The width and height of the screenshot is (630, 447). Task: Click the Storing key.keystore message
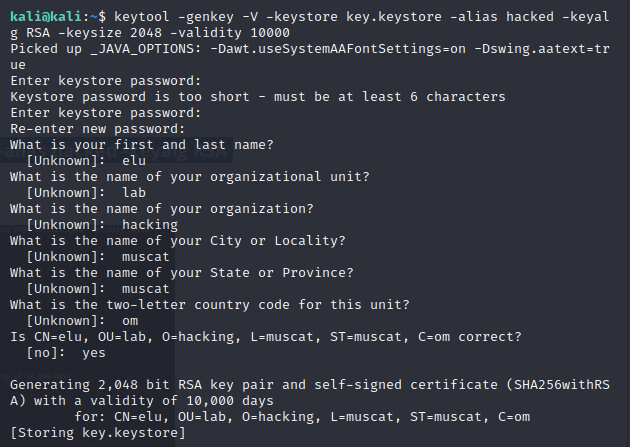pos(97,433)
